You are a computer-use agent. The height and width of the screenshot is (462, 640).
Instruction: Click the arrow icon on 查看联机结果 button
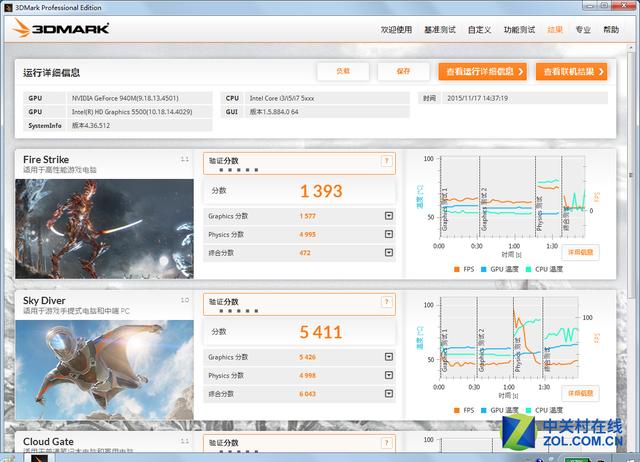pyautogui.click(x=601, y=72)
